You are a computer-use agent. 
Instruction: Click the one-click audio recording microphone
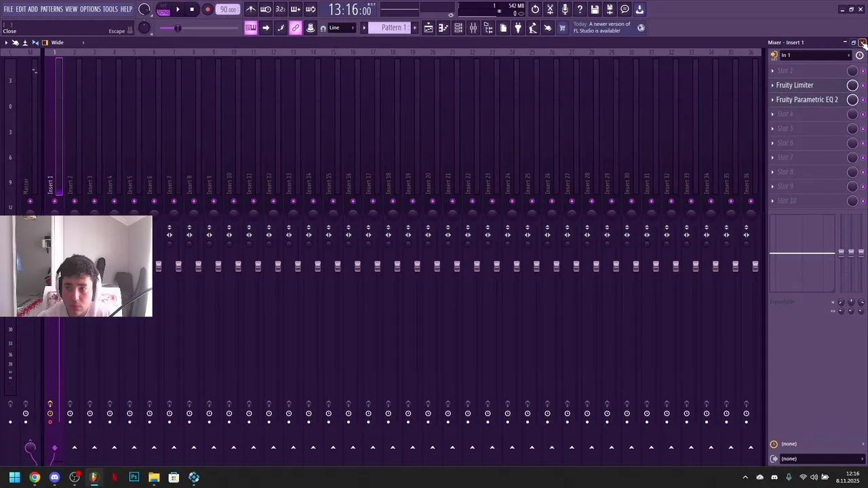tap(565, 9)
